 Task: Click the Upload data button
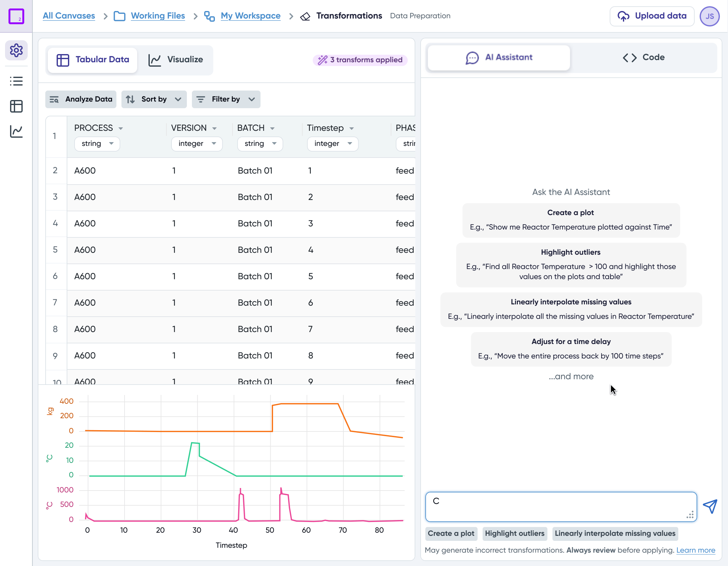click(652, 16)
